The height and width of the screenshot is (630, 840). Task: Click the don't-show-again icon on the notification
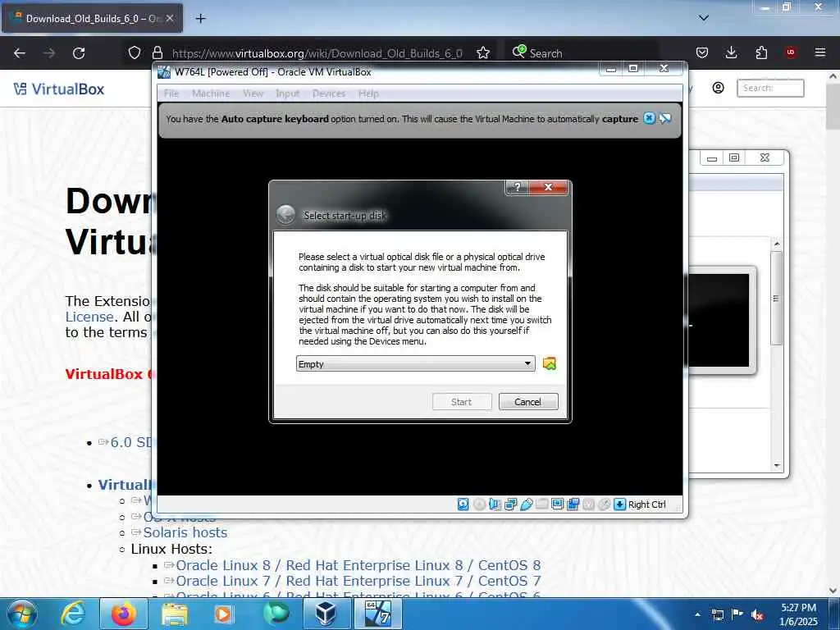point(664,118)
